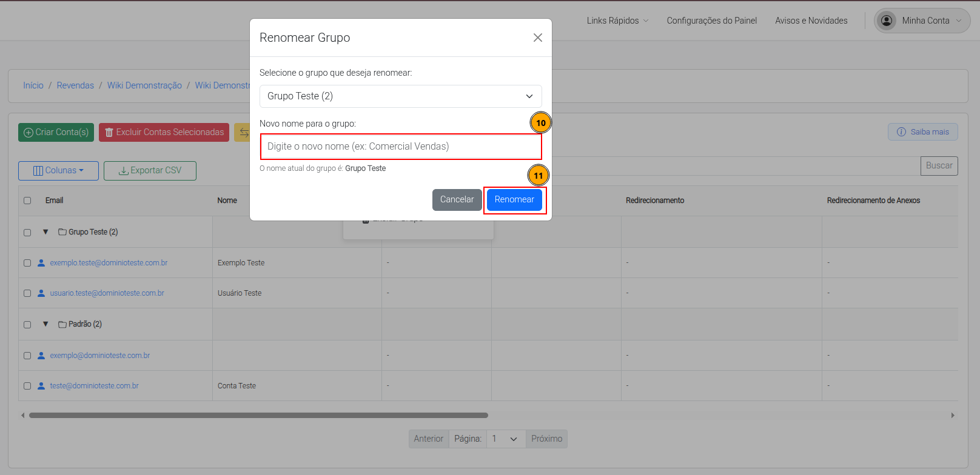The width and height of the screenshot is (980, 475).
Task: Click the Buscar button
Action: coord(939,166)
